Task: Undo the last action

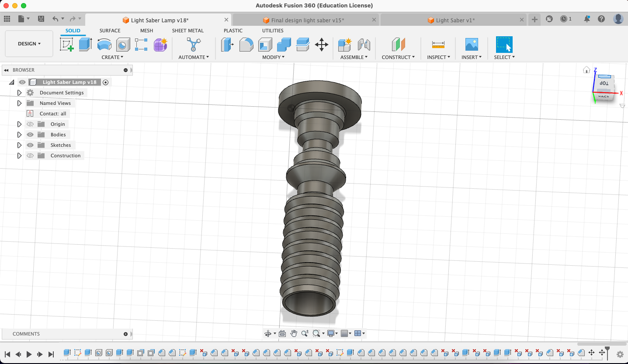Action: click(x=55, y=19)
